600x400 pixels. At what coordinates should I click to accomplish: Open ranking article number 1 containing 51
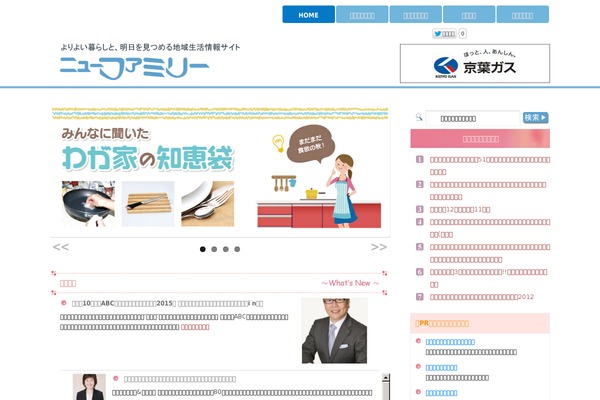pyautogui.click(x=490, y=166)
